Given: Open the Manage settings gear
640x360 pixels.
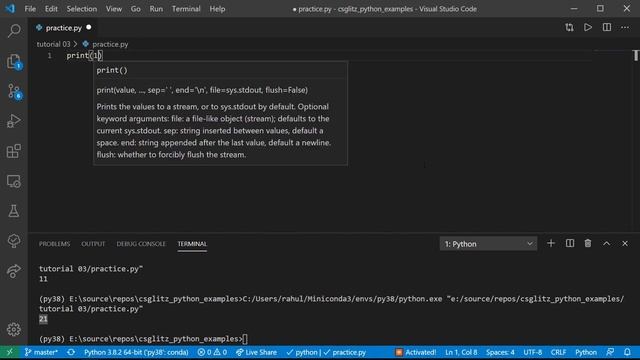Looking at the screenshot, I should tap(14, 329).
